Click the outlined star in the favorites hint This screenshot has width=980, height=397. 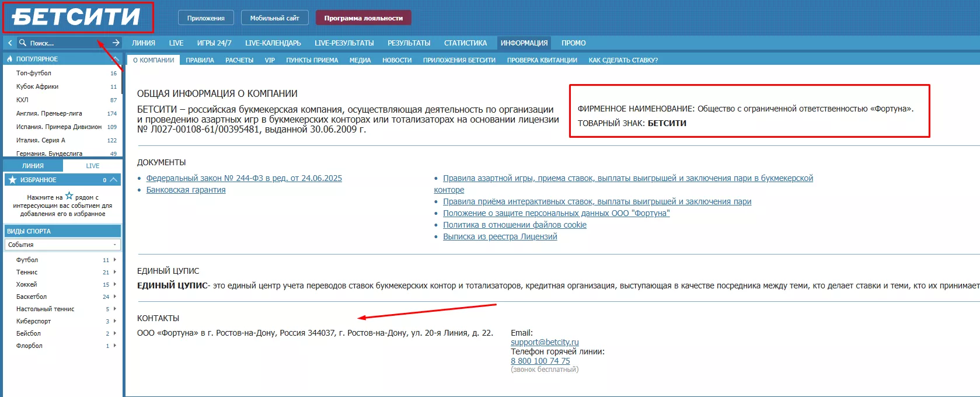pyautogui.click(x=69, y=196)
